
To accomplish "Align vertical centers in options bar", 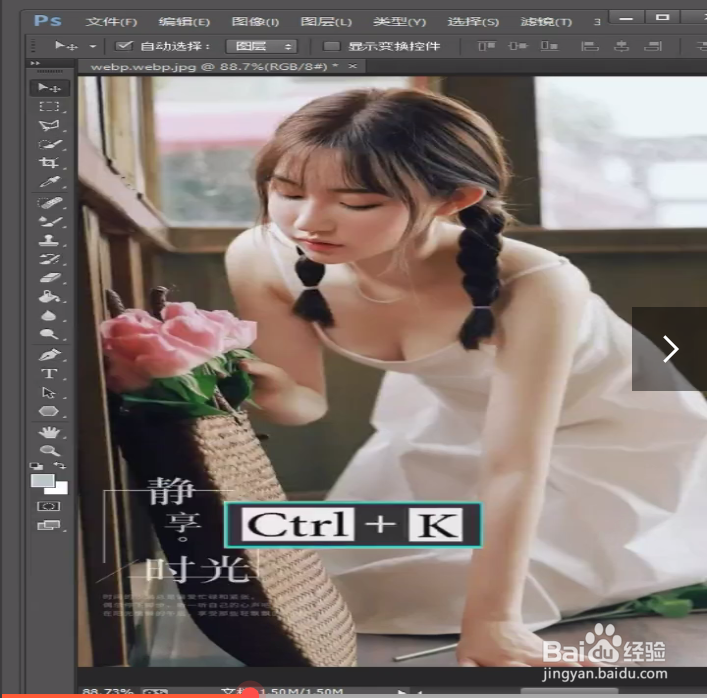I will click(518, 46).
